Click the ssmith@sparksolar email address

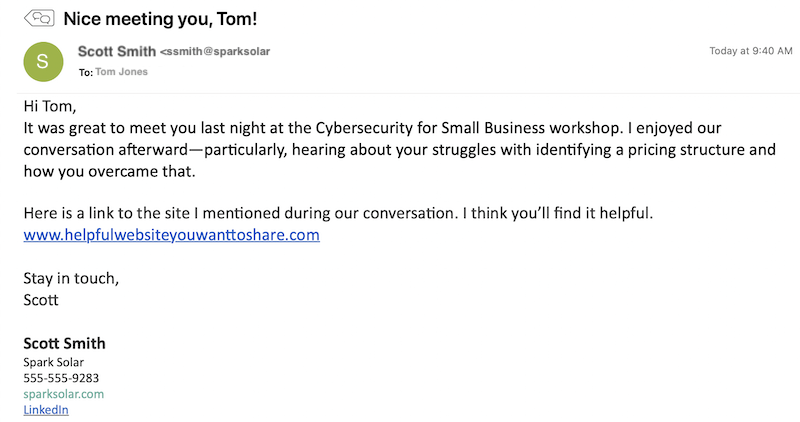[x=215, y=52]
